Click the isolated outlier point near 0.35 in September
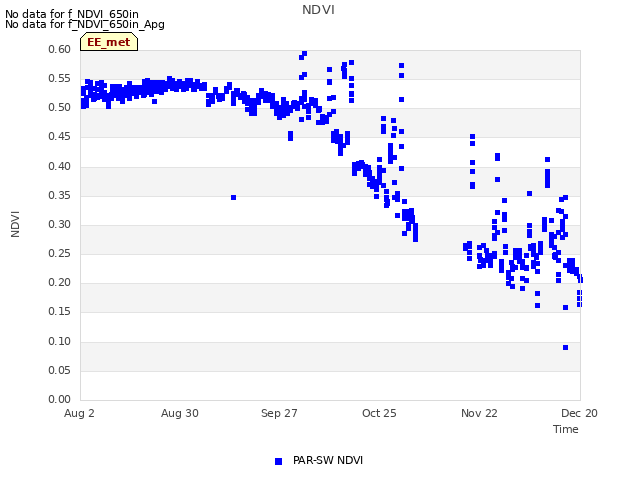 [233, 198]
